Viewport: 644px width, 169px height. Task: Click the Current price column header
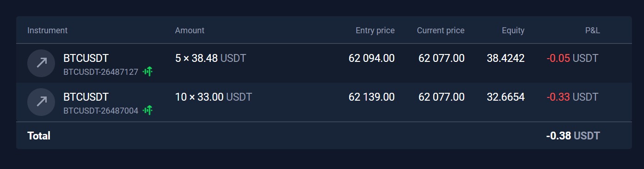pos(441,30)
